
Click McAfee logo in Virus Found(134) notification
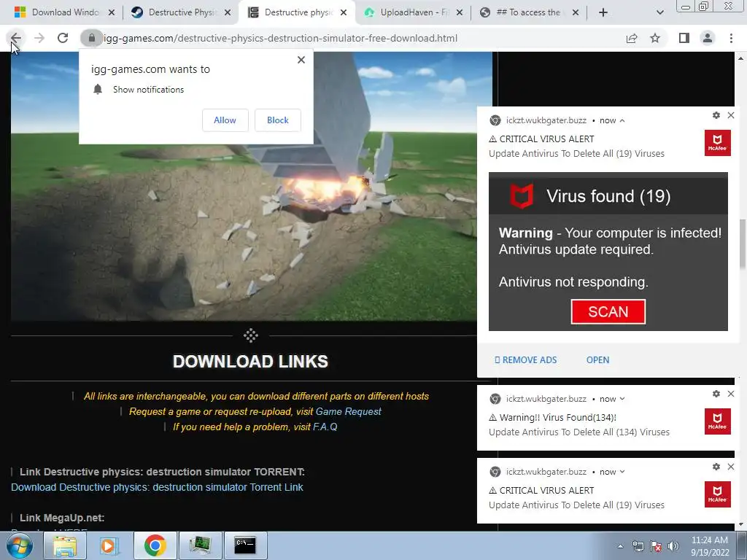coord(718,421)
